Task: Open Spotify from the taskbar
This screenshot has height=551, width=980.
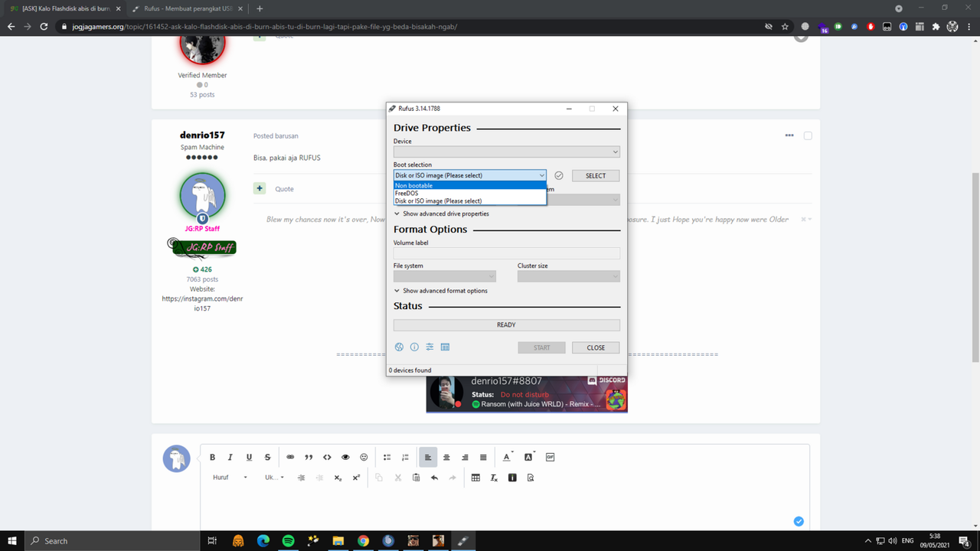Action: pos(288,540)
